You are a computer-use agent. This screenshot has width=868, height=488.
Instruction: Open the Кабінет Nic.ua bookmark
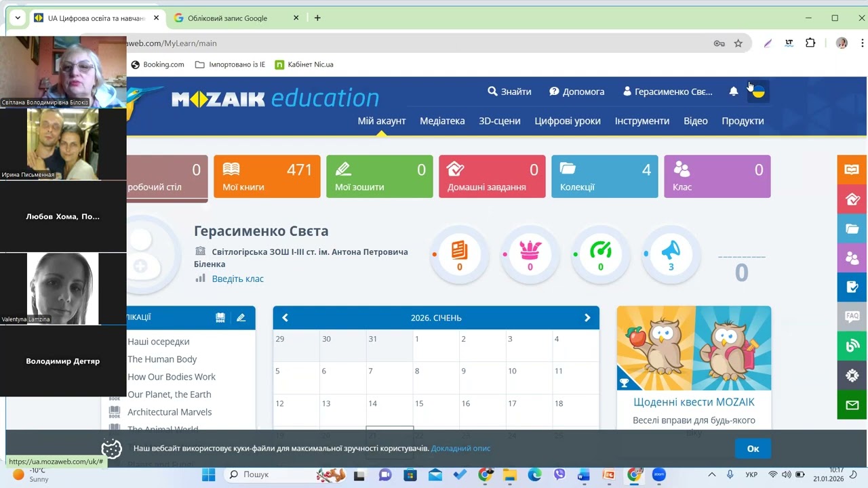(x=304, y=64)
